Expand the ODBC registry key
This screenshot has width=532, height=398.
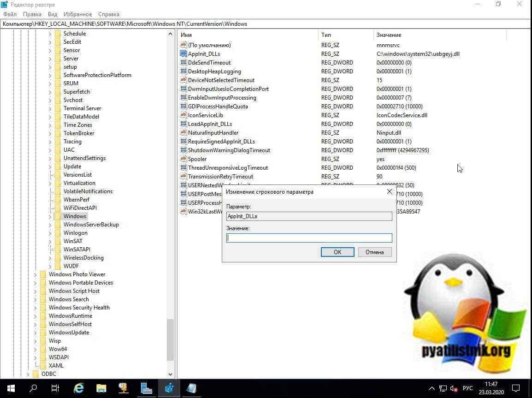[28, 374]
